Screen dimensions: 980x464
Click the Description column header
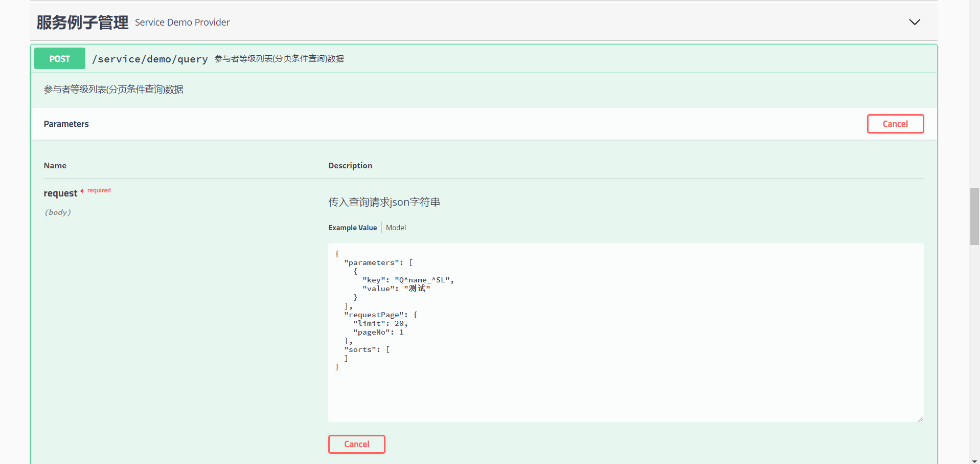coord(350,166)
